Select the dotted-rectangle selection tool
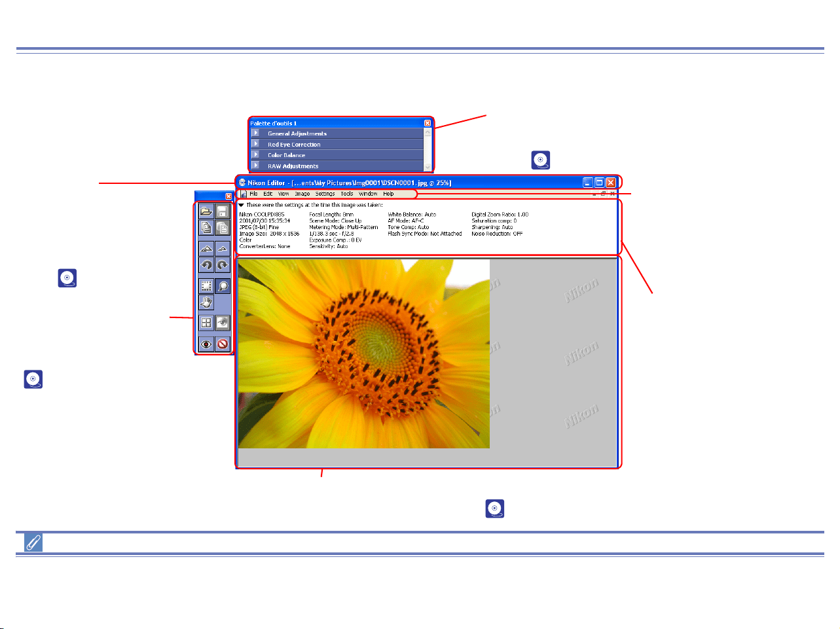Screen dimensions: 840x629 tap(206, 286)
